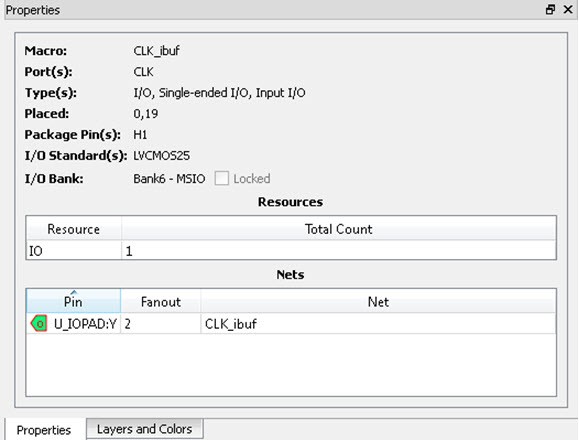Select the IO resource row
579x440 pixels.
tap(291, 251)
